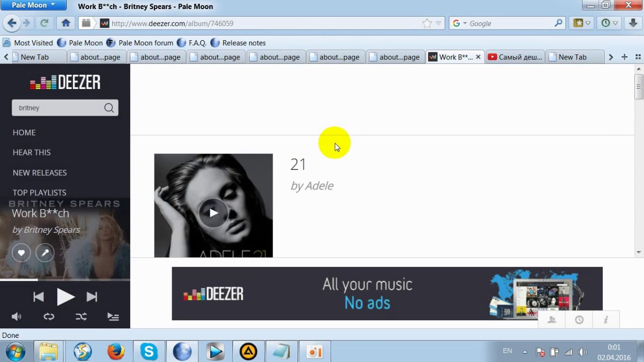Open the history clock button
Screen dimensions: 644x362
point(606,23)
